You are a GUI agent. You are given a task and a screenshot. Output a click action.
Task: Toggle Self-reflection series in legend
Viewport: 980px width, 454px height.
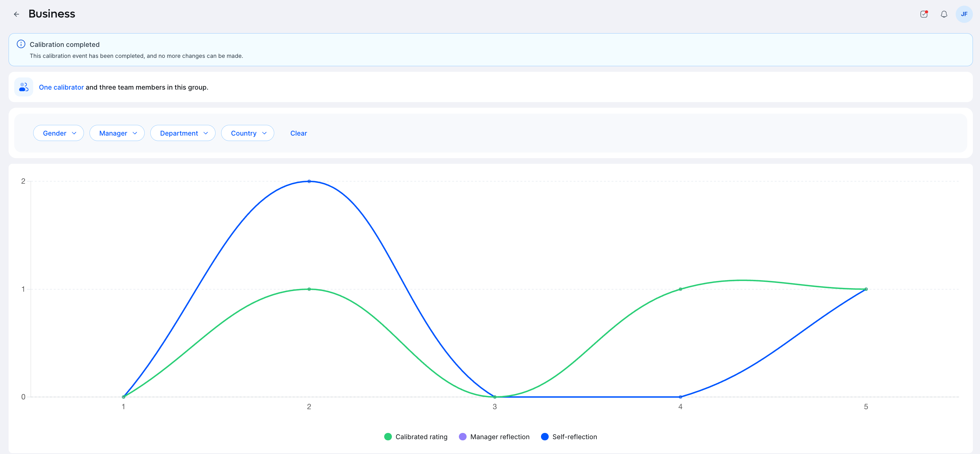(x=569, y=436)
